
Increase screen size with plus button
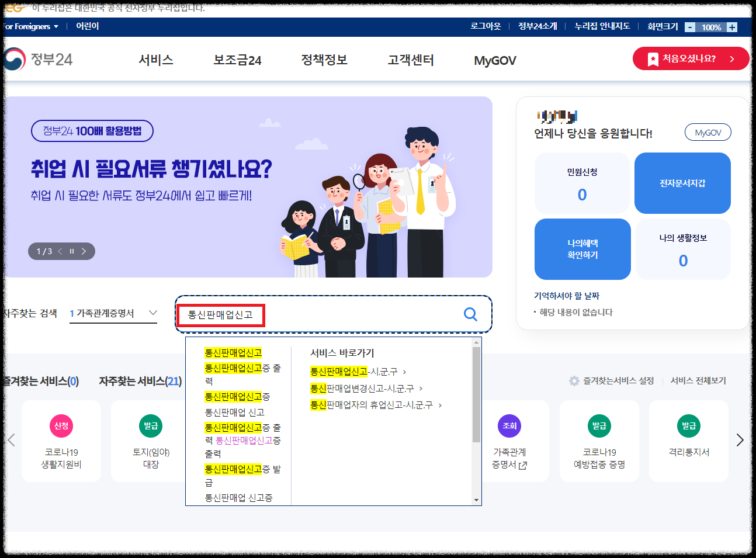732,27
